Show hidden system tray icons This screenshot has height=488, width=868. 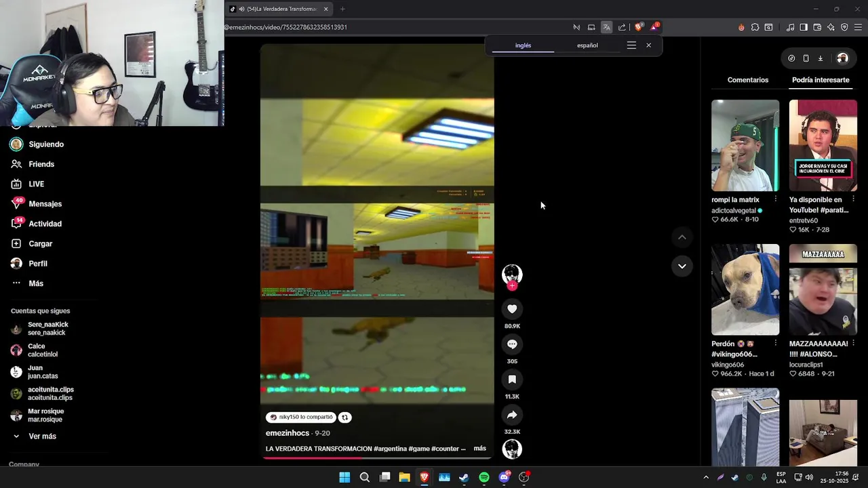705,477
